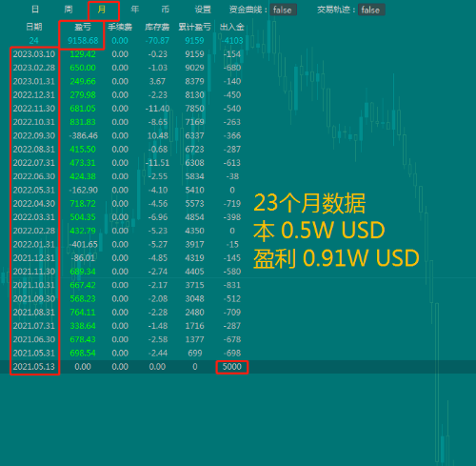
Task: Toggle the 交易轨迹 false switch
Action: pyautogui.click(x=371, y=10)
